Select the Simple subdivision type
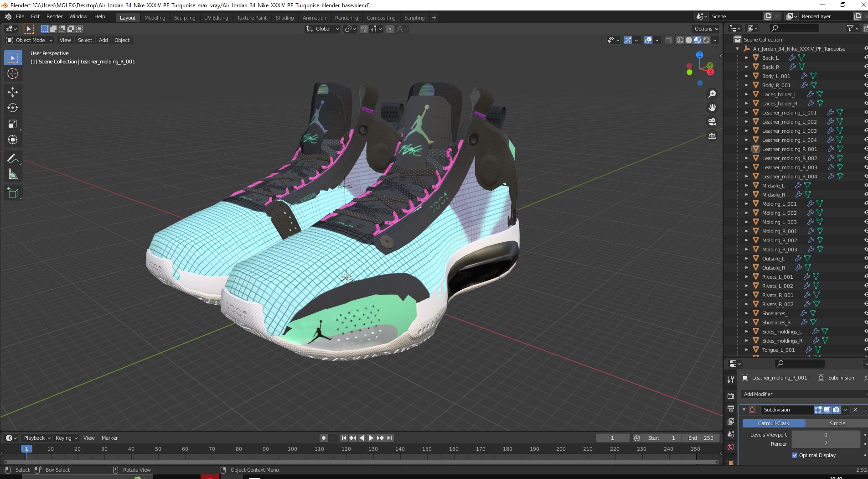 coord(837,423)
